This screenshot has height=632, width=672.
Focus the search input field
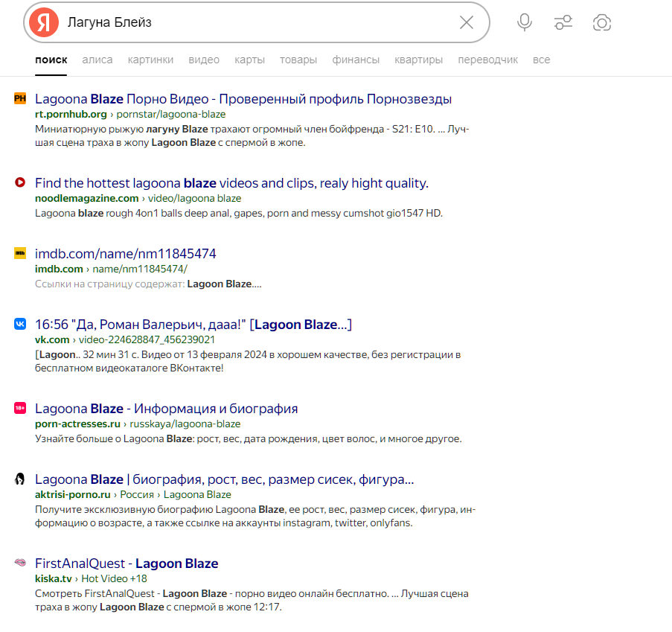[257, 22]
